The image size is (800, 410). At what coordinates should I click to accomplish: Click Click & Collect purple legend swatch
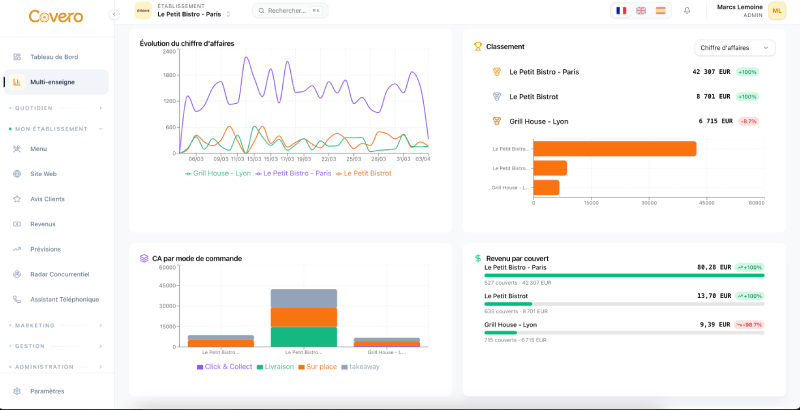pos(200,367)
